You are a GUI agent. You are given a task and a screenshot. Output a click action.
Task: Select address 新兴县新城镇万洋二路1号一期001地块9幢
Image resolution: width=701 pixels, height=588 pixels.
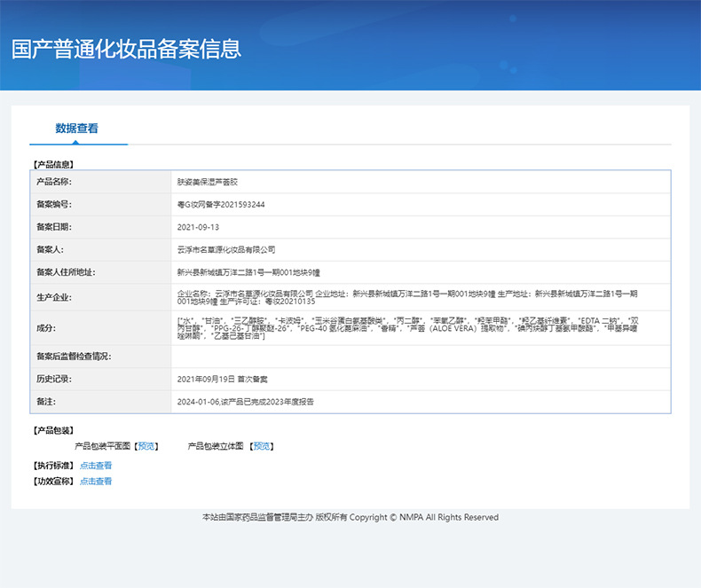(248, 272)
